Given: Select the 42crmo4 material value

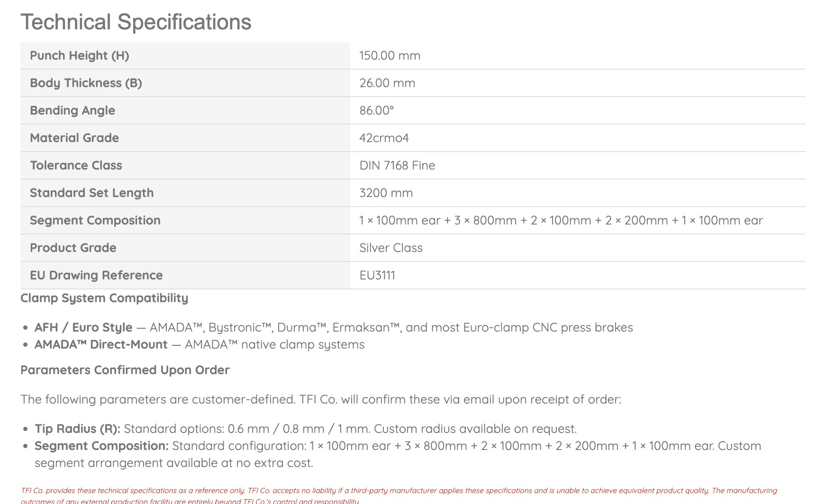Looking at the screenshot, I should coord(384,138).
